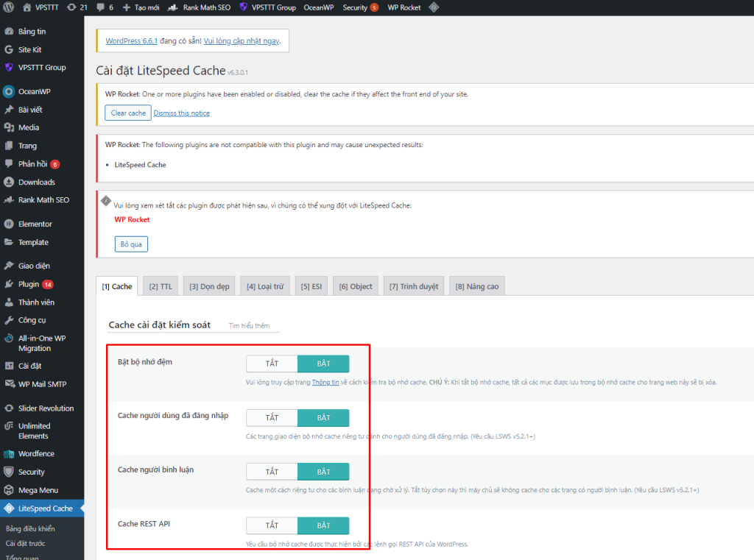Open Downloads icon in sidebar

click(x=9, y=182)
